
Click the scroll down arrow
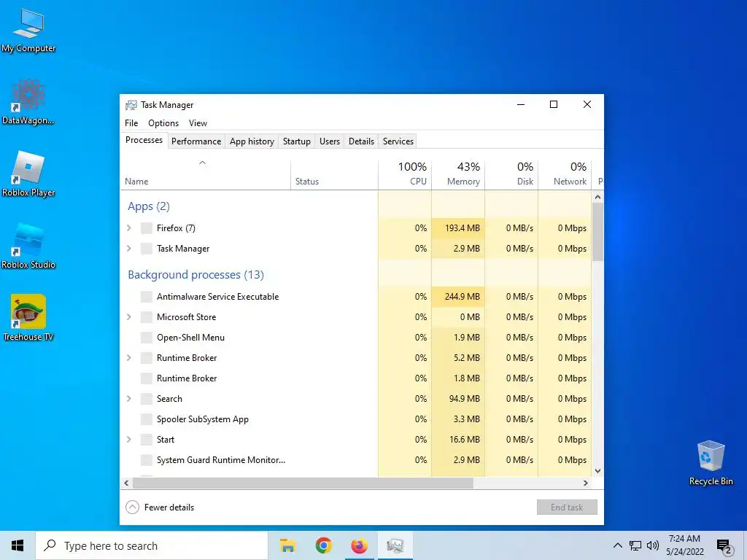tap(598, 471)
